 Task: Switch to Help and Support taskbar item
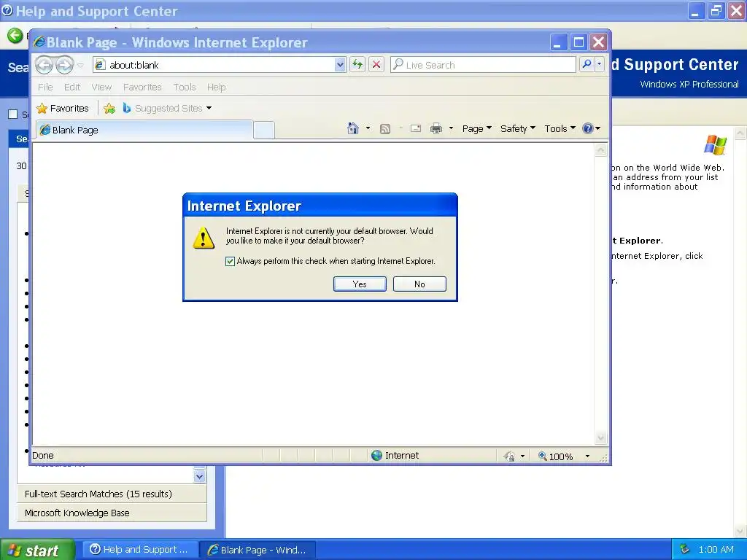click(139, 550)
